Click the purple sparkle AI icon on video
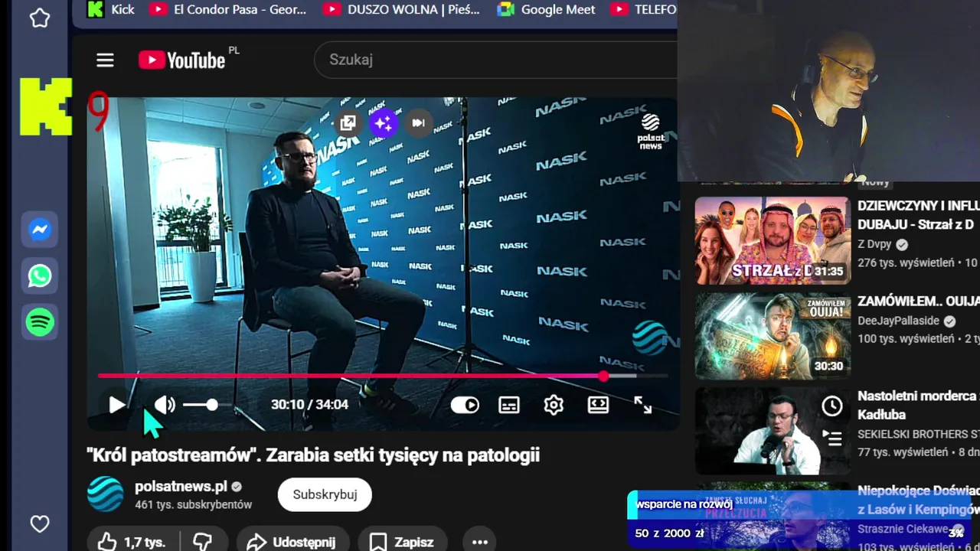980x551 pixels. coord(384,122)
